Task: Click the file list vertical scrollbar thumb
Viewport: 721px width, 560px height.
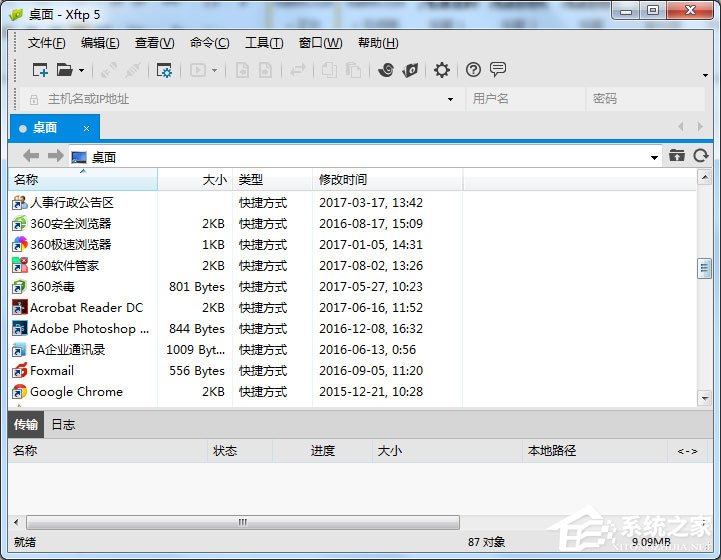Action: pos(704,267)
